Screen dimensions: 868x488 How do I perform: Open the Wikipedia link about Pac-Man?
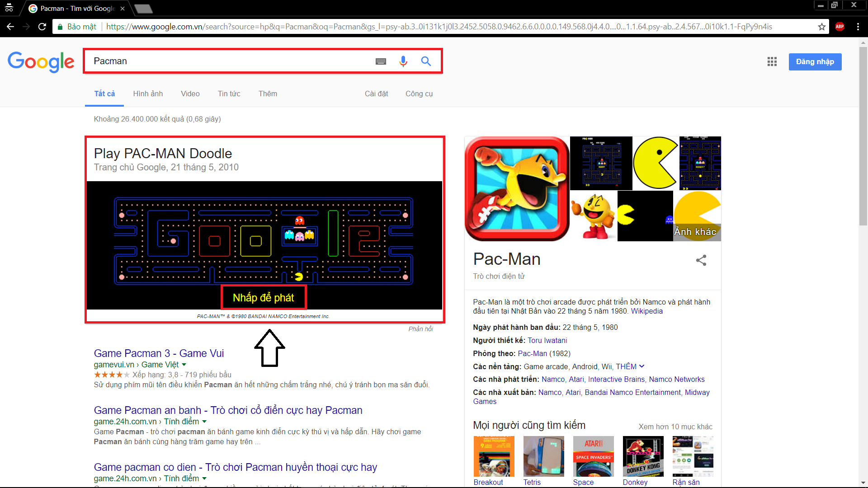point(647,311)
